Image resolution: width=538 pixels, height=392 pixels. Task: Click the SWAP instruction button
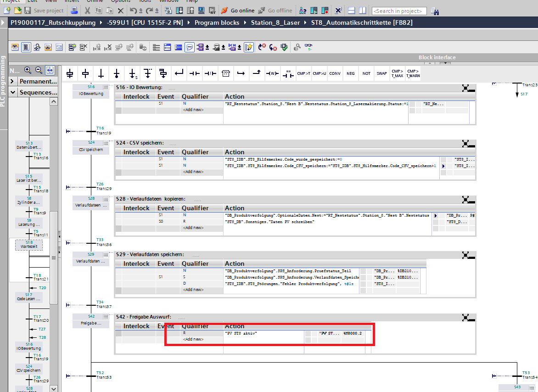coord(381,73)
